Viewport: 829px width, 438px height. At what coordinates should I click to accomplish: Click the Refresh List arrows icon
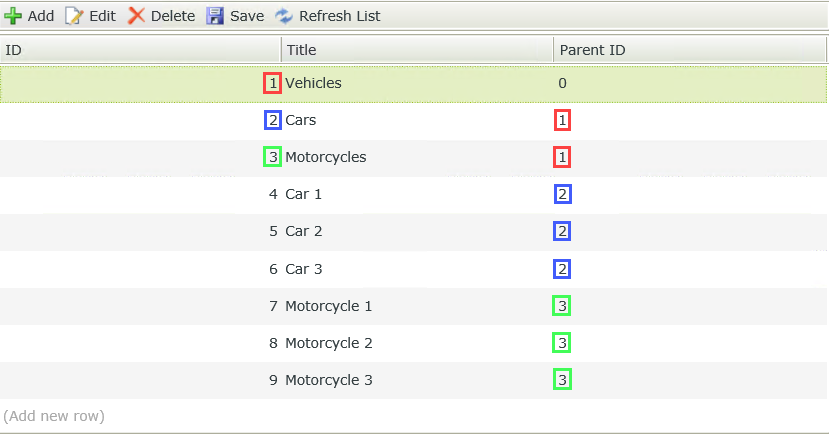pyautogui.click(x=284, y=16)
